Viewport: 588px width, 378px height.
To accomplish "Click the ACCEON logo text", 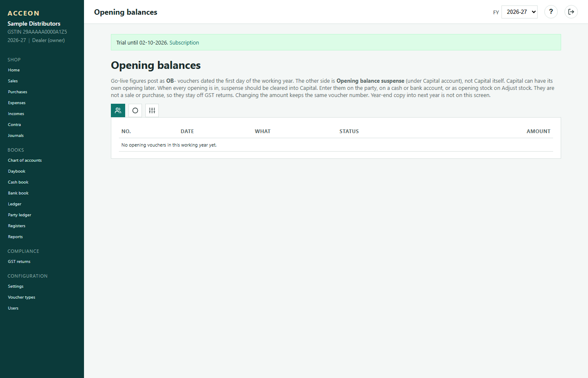I will tap(24, 13).
